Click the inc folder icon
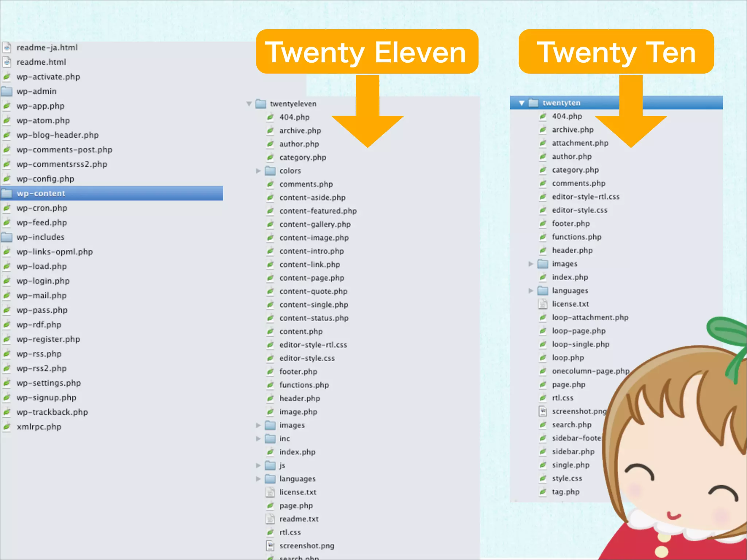This screenshot has height=560, width=747. [x=270, y=439]
